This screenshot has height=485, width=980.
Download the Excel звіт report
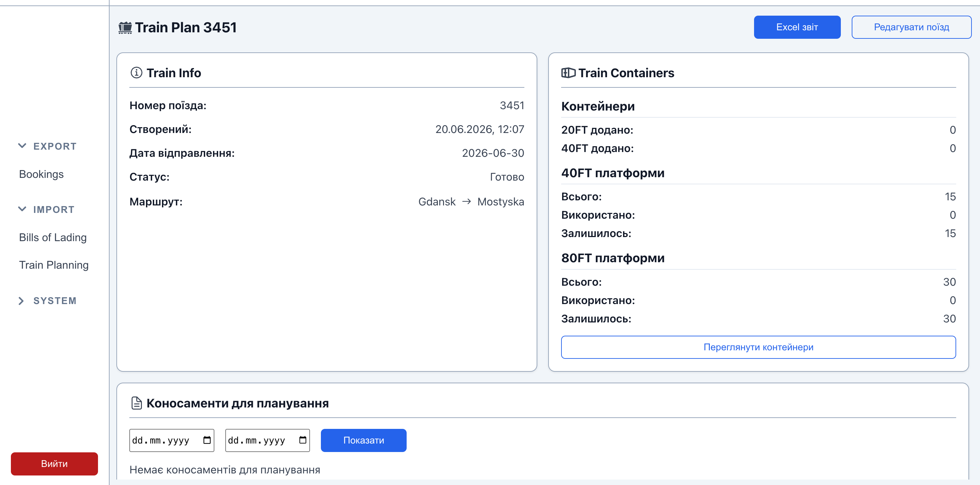(797, 27)
